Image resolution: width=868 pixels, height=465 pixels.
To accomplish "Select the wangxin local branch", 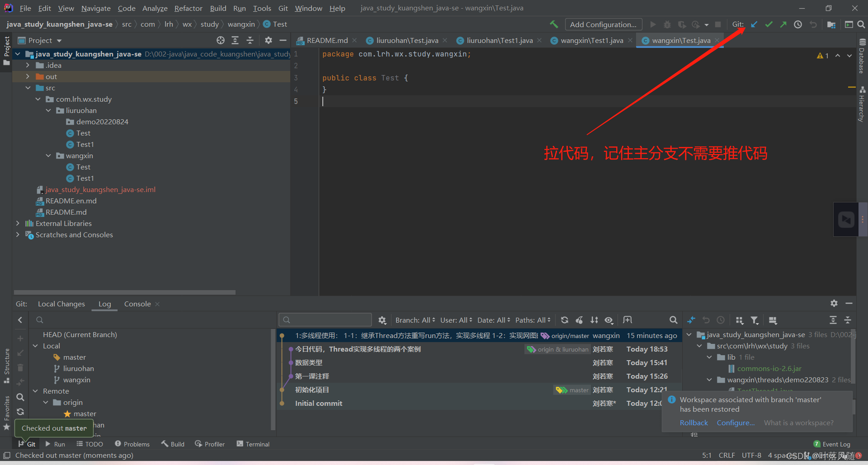I will click(x=76, y=380).
